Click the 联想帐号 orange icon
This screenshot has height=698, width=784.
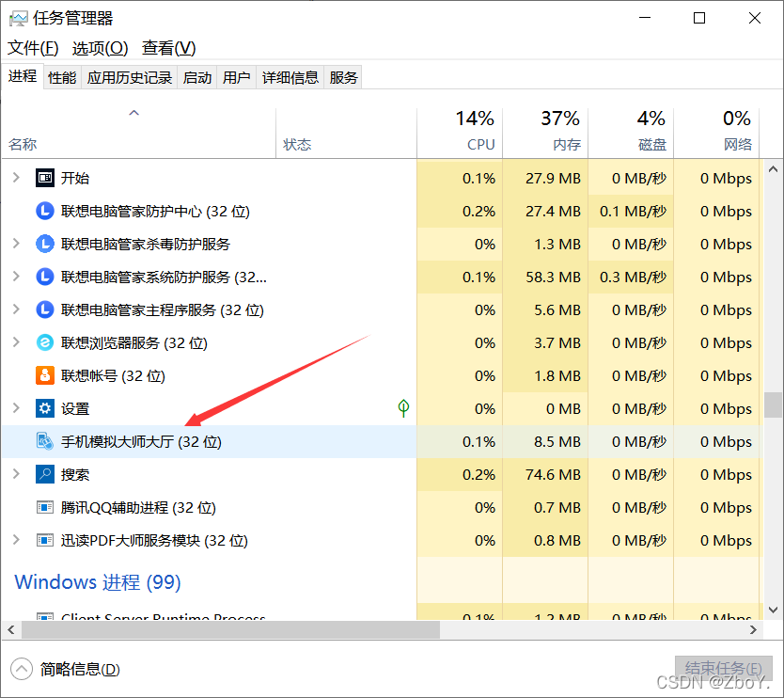(x=45, y=375)
